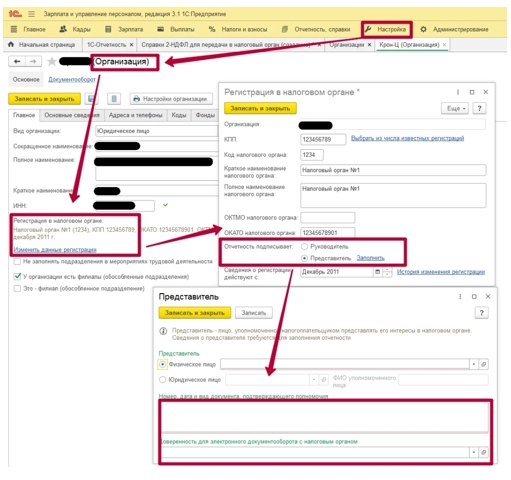Switch to Адреса и телефоны tab
The height and width of the screenshot is (480, 511).
coord(135,115)
